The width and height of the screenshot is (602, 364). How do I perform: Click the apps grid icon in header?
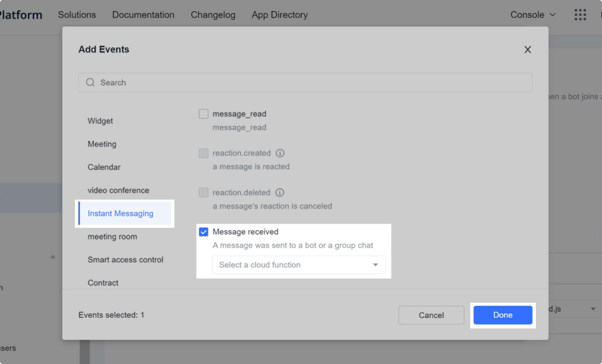580,15
